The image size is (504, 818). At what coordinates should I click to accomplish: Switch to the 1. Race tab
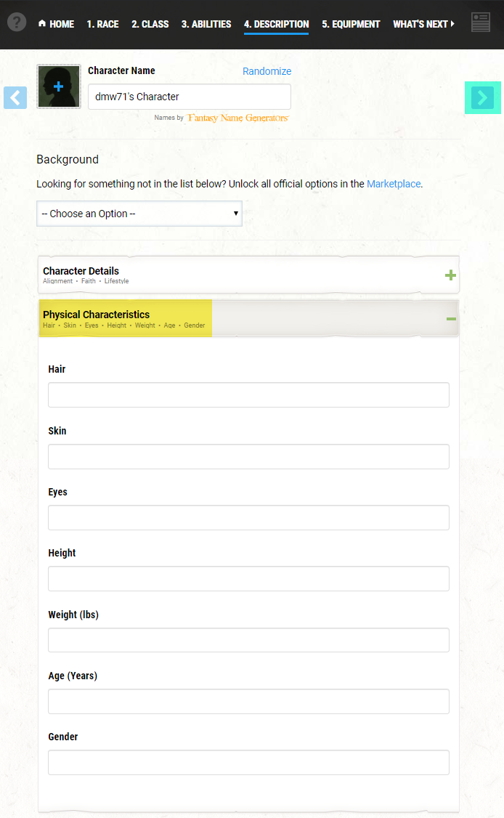(103, 24)
